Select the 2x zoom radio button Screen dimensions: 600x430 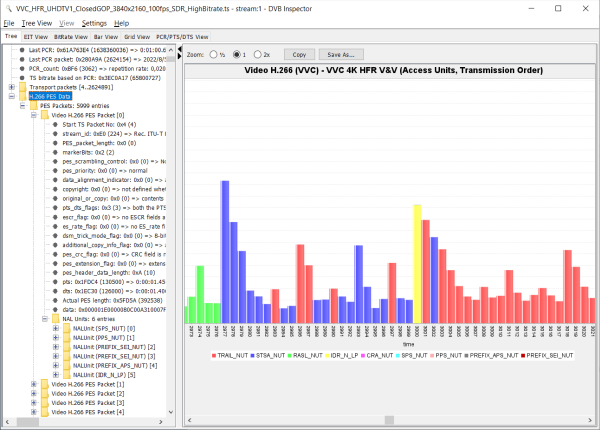[x=258, y=54]
